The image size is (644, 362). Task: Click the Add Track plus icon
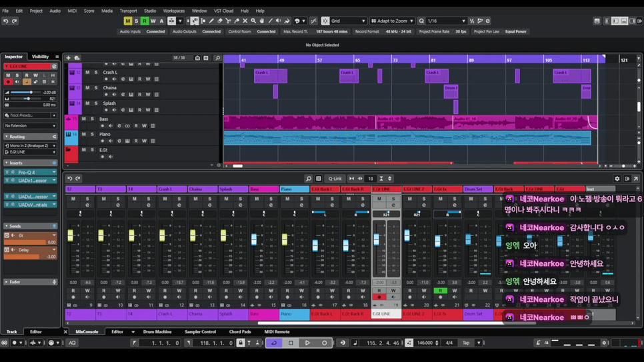(x=68, y=58)
